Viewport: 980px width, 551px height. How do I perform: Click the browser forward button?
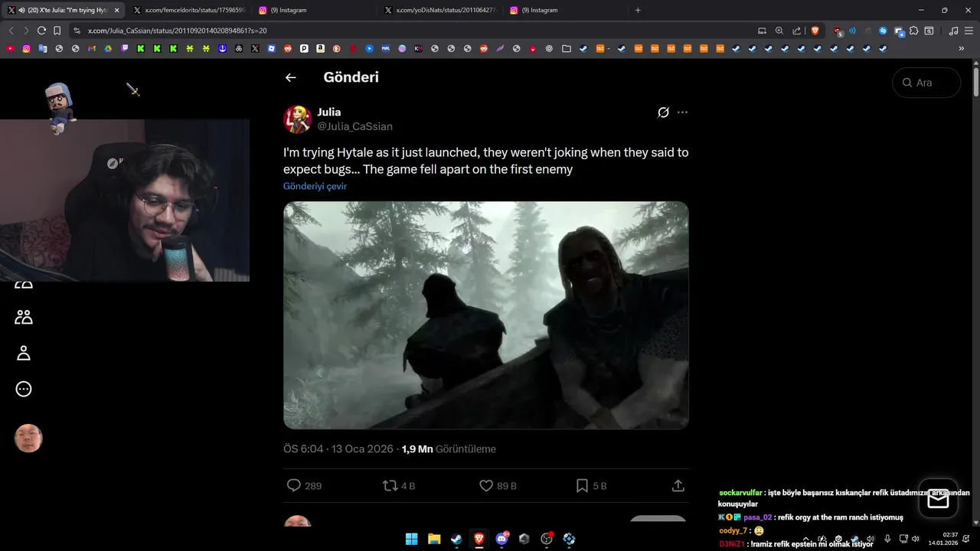[26, 31]
